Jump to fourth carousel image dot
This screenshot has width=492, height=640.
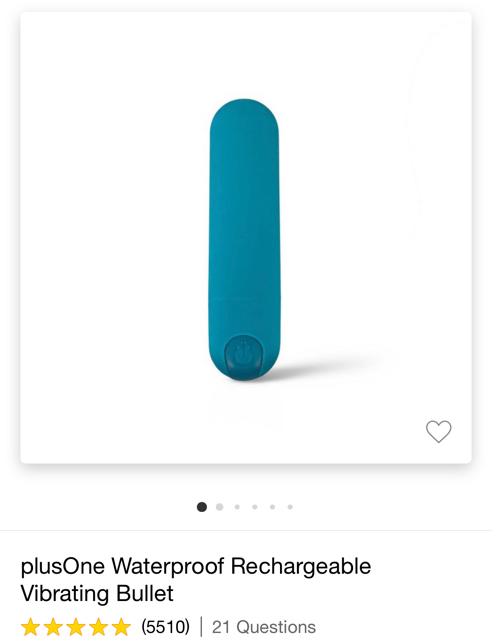(255, 507)
